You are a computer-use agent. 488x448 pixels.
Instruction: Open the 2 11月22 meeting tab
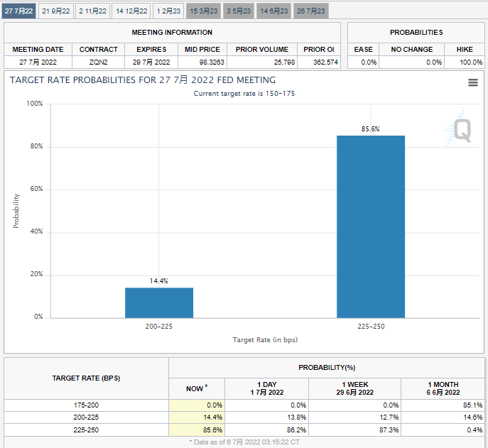[93, 11]
